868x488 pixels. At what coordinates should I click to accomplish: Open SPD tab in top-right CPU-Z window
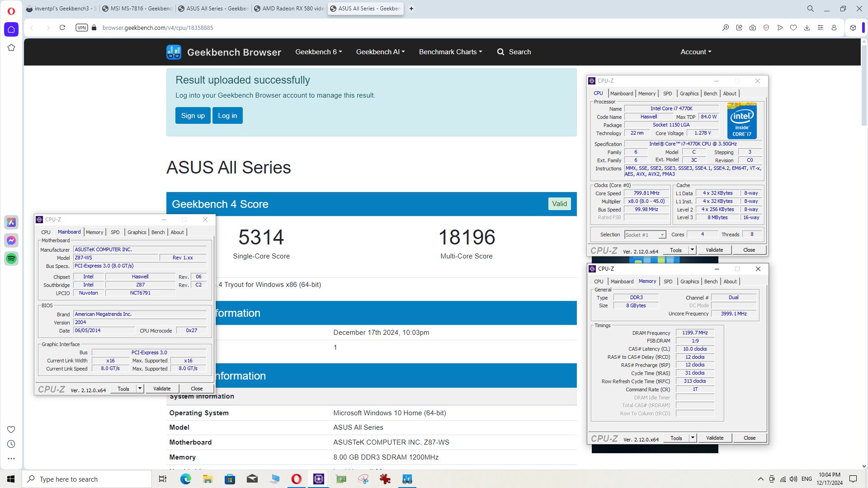pyautogui.click(x=668, y=94)
